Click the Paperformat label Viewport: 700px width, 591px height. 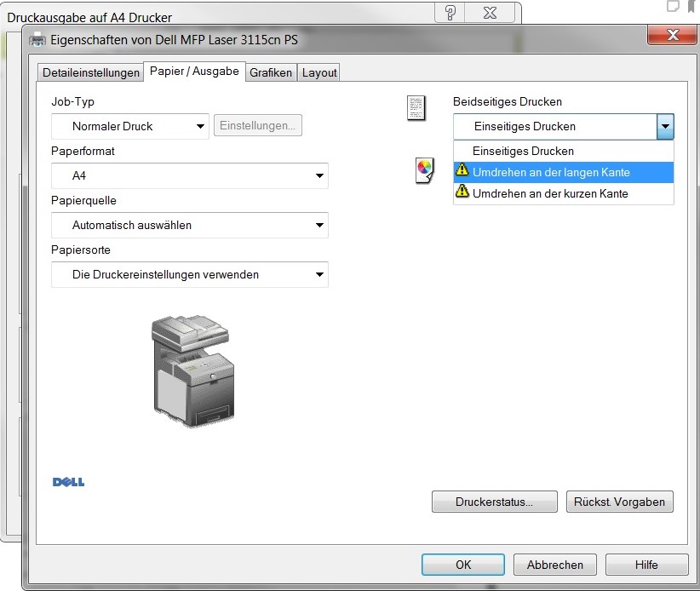tap(83, 152)
